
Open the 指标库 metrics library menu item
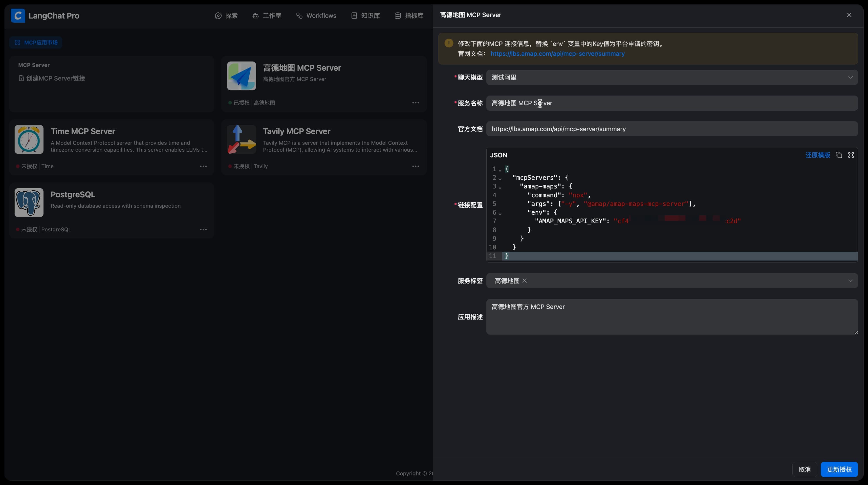(409, 16)
